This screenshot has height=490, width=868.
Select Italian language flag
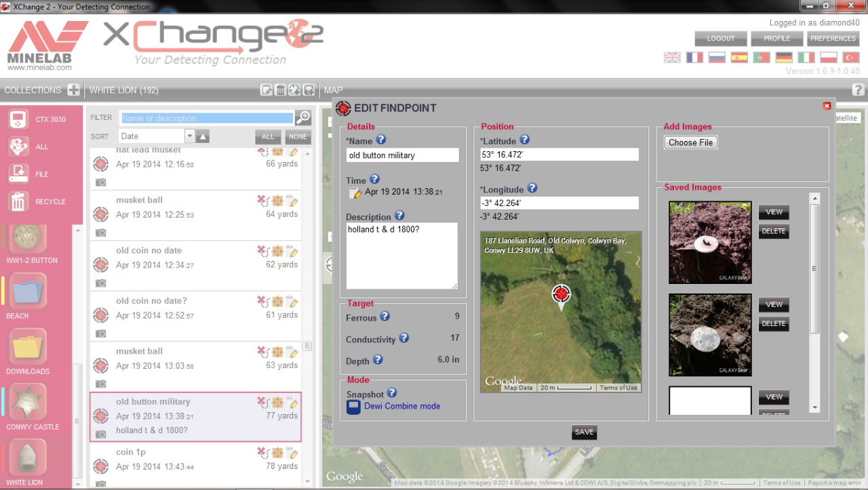[806, 57]
